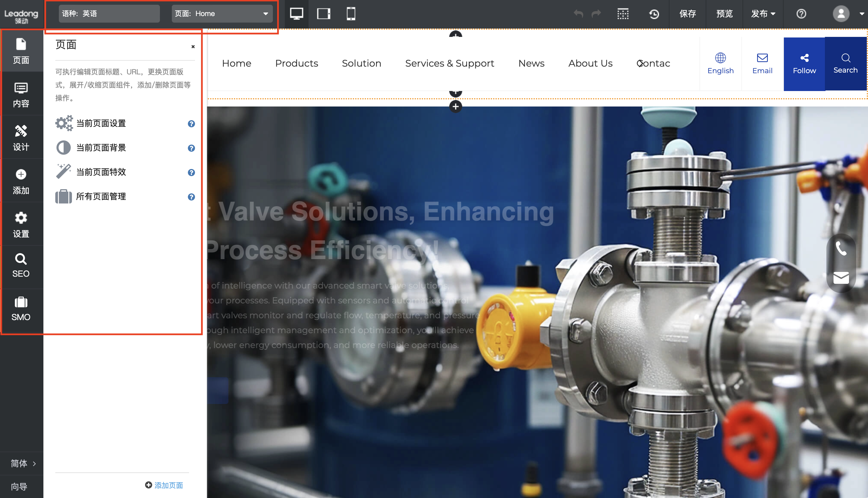The image size is (868, 498).
Task: Open the help question mark icon
Action: [x=801, y=14]
